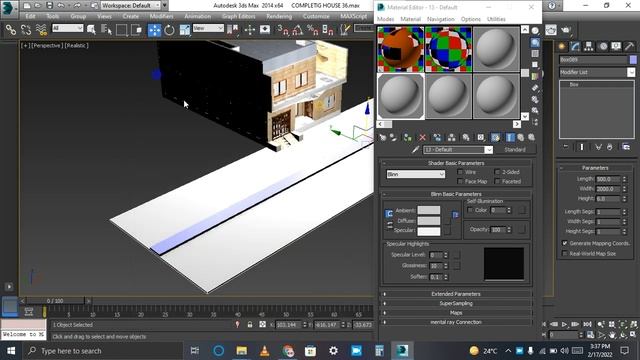Click the Length value field
The width and height of the screenshot is (640, 360).
point(608,179)
